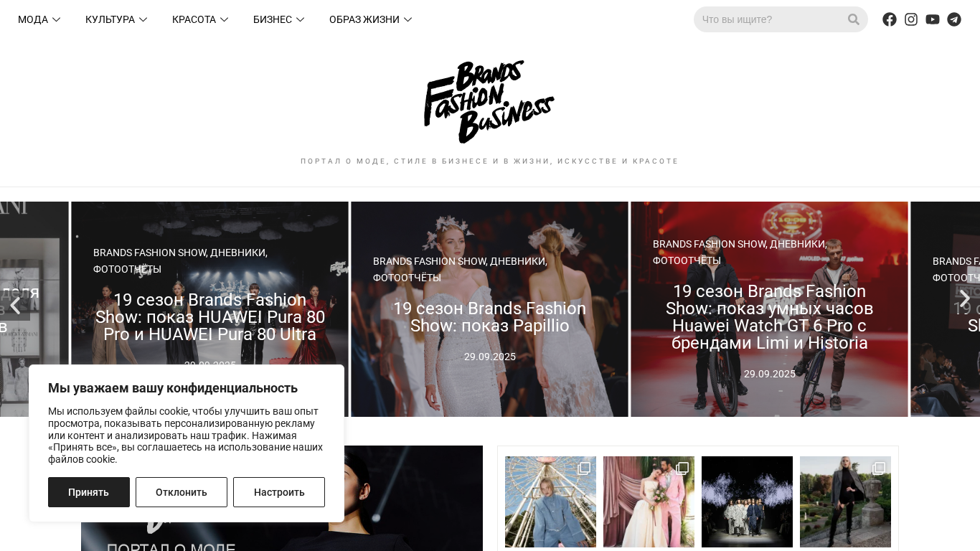The image size is (980, 551).
Task: Open categories link above HUAWEI Pura 80 title
Action: coord(180,260)
